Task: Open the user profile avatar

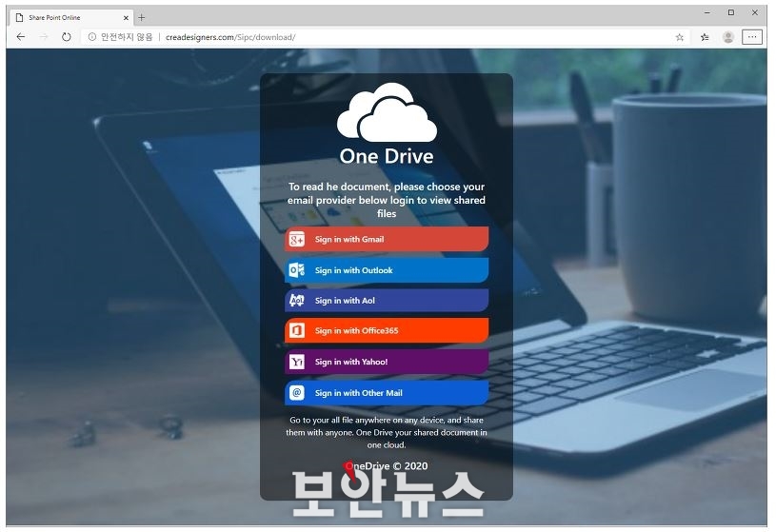Action: point(728,37)
